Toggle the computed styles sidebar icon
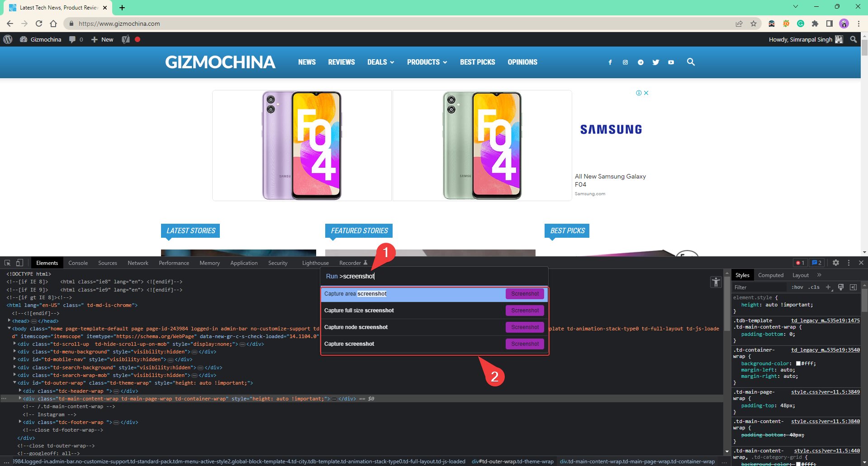Screen dimensions: 868x466 tap(853, 287)
